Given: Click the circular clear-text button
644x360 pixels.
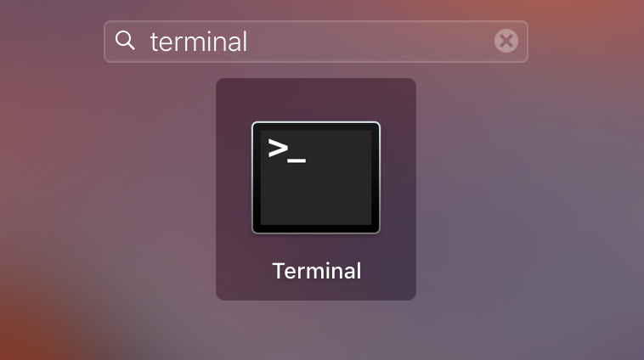Looking at the screenshot, I should click(x=506, y=41).
